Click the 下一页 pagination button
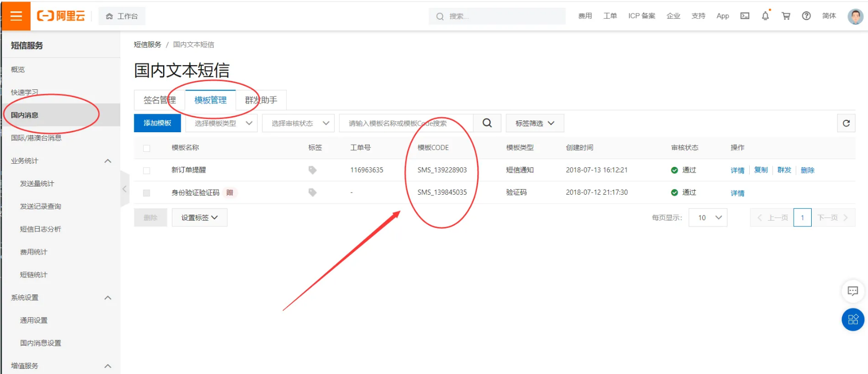Viewport: 868px width, 374px height. [x=833, y=217]
